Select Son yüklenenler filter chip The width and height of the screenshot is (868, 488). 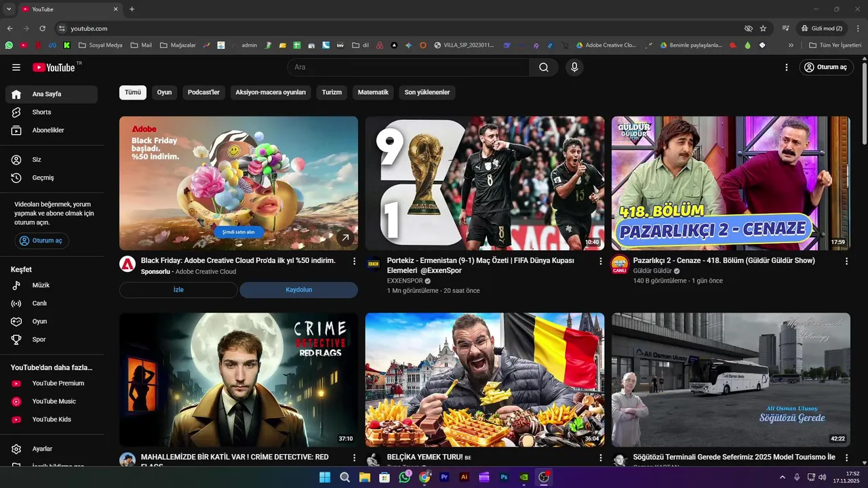[427, 92]
